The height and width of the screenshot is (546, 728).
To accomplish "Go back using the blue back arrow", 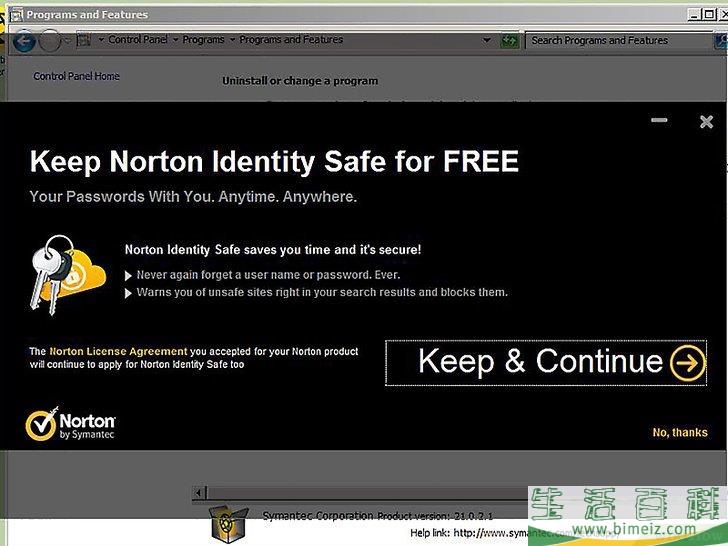I will (x=23, y=42).
